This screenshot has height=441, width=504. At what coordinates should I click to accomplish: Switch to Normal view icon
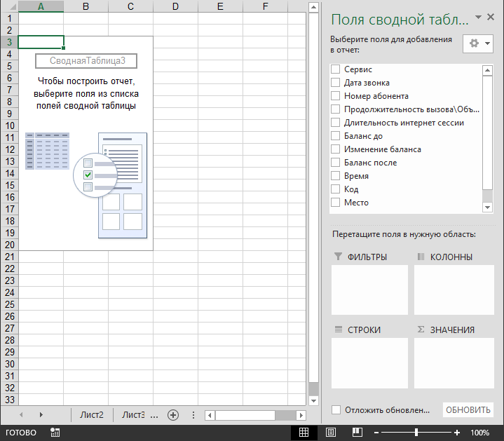pyautogui.click(x=304, y=433)
